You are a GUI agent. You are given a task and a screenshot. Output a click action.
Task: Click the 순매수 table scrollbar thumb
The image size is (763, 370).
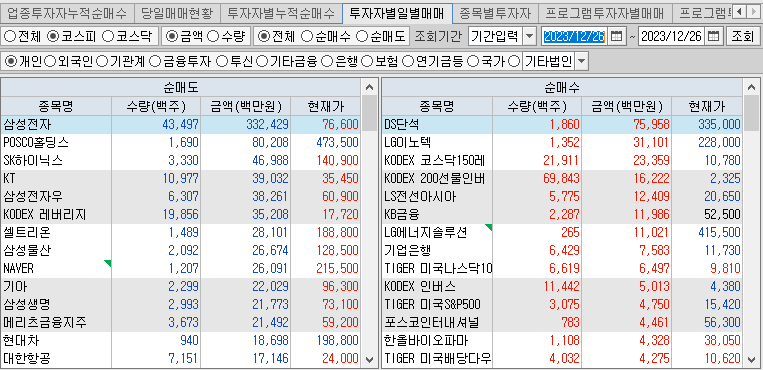(x=750, y=113)
